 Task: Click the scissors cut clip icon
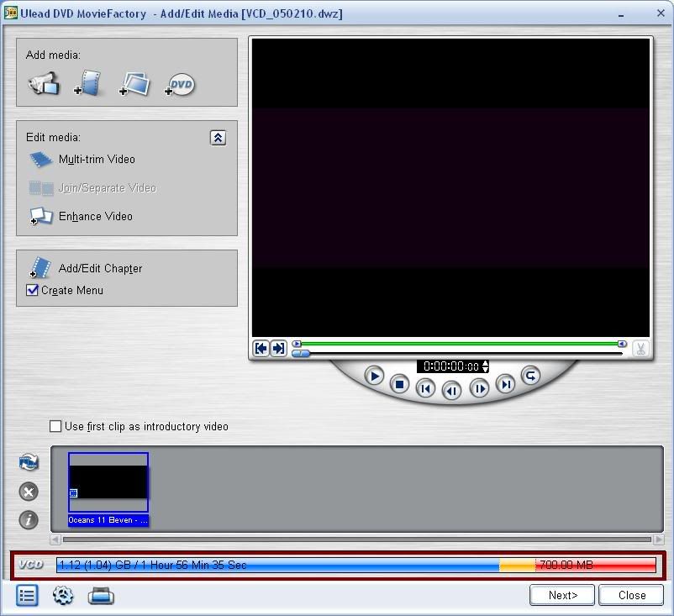tap(640, 349)
